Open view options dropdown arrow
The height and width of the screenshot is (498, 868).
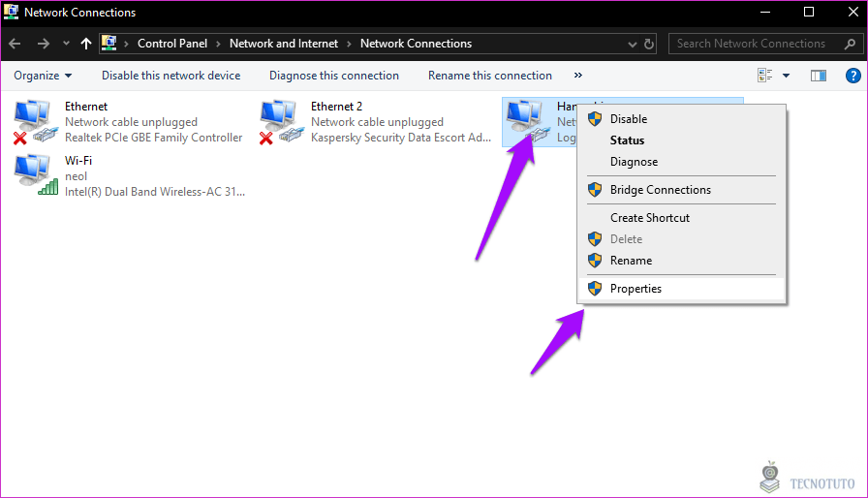tap(786, 76)
